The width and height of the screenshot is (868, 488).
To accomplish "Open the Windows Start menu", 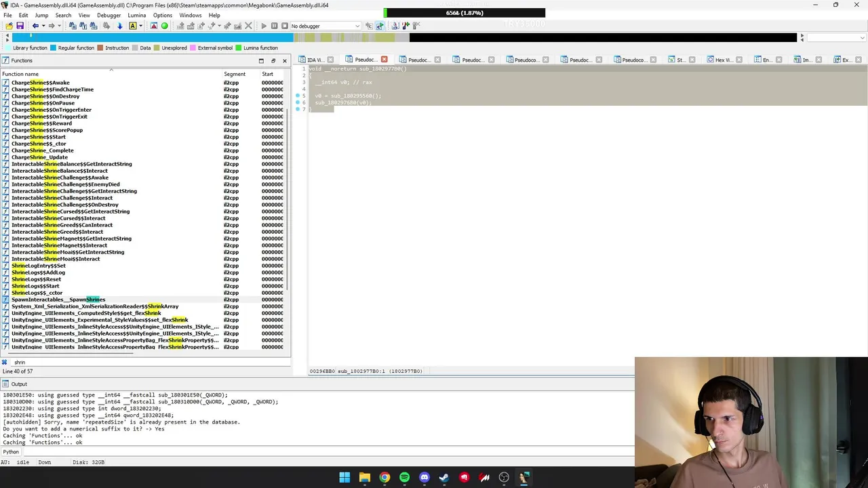I will click(x=344, y=477).
